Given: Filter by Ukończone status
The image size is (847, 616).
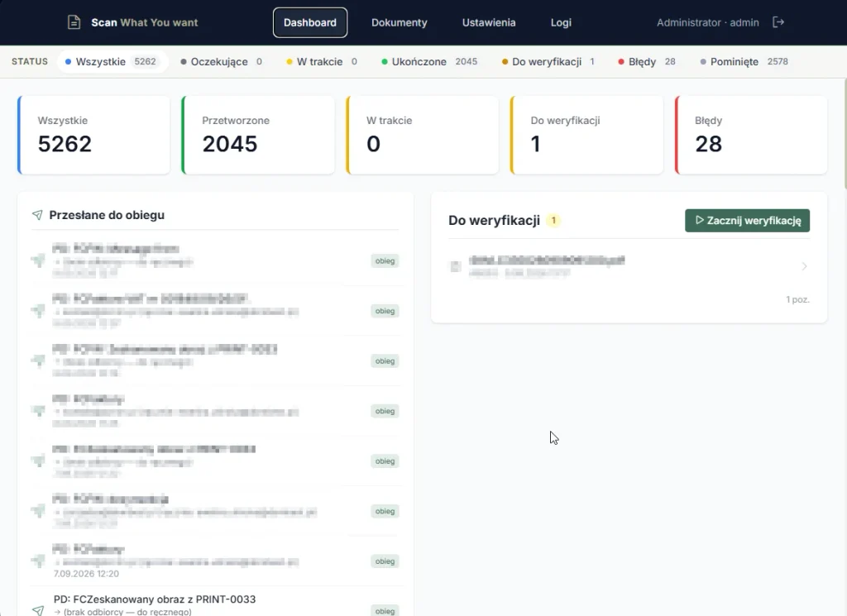Looking at the screenshot, I should 429,61.
